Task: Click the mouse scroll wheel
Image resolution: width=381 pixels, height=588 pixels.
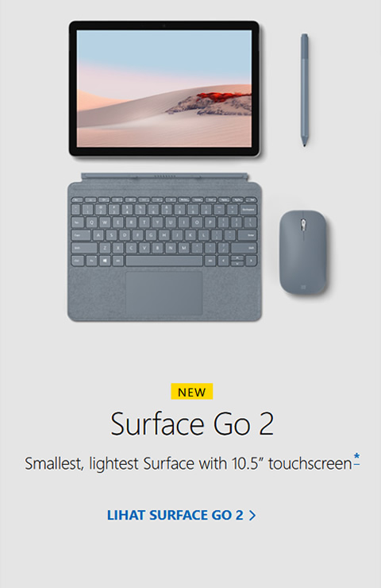Action: tap(303, 225)
